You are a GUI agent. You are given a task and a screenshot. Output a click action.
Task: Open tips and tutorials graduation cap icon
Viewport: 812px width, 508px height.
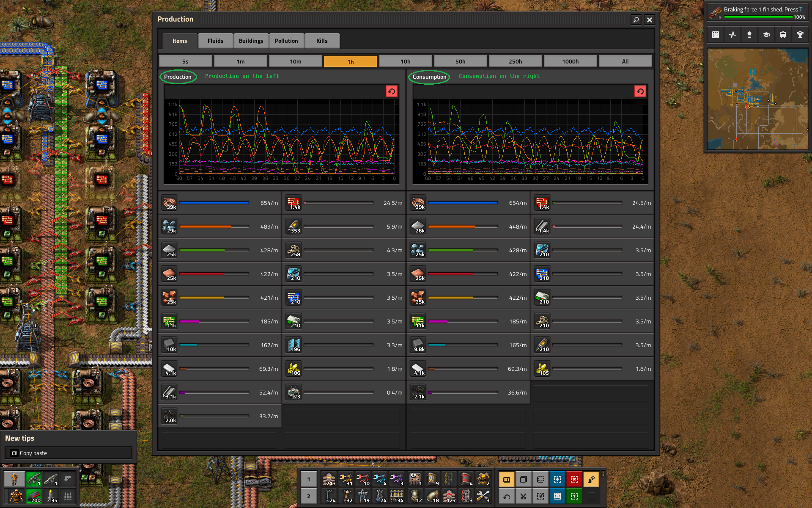[x=766, y=34]
